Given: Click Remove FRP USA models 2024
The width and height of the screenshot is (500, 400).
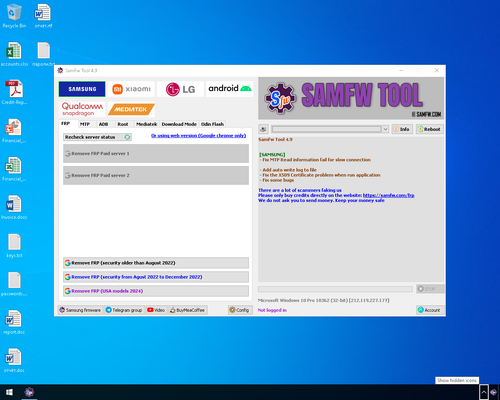Looking at the screenshot, I should [x=156, y=291].
